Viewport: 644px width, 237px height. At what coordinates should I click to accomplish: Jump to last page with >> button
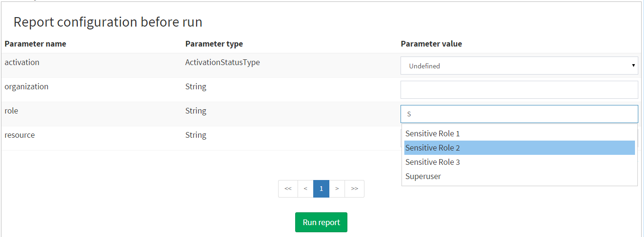[355, 189]
